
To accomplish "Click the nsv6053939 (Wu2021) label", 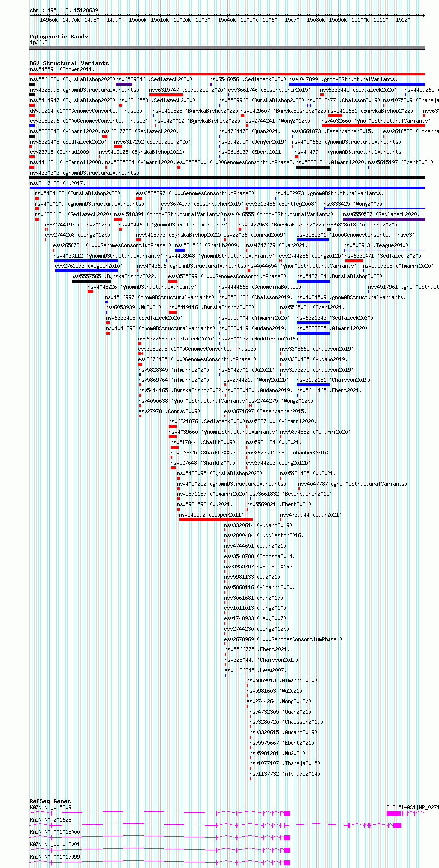I will click(133, 307).
